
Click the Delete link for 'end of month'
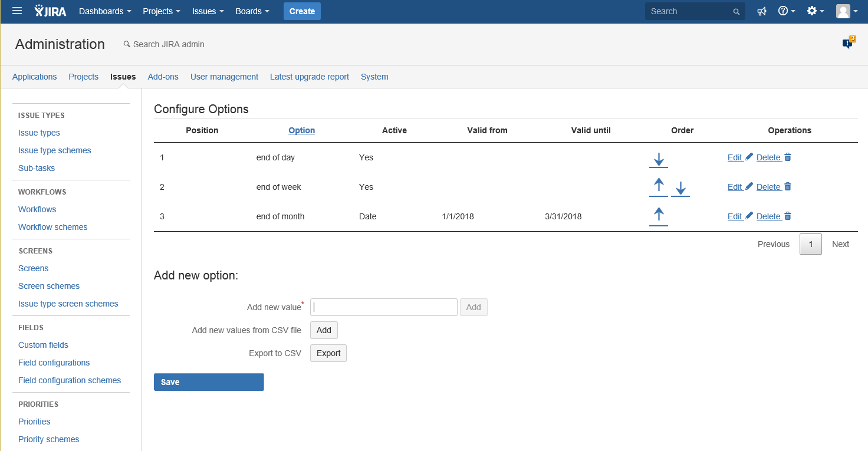point(768,216)
